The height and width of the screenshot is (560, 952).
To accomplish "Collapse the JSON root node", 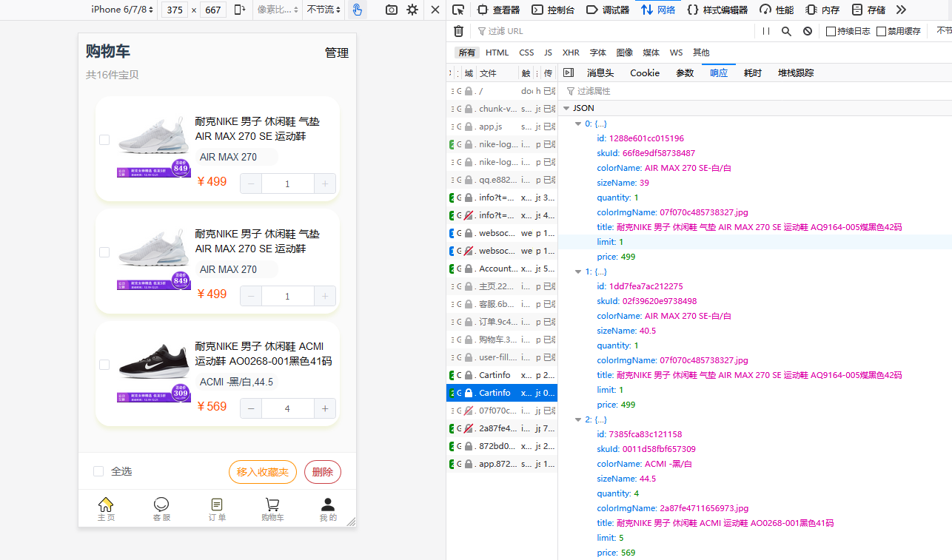I will [x=566, y=108].
